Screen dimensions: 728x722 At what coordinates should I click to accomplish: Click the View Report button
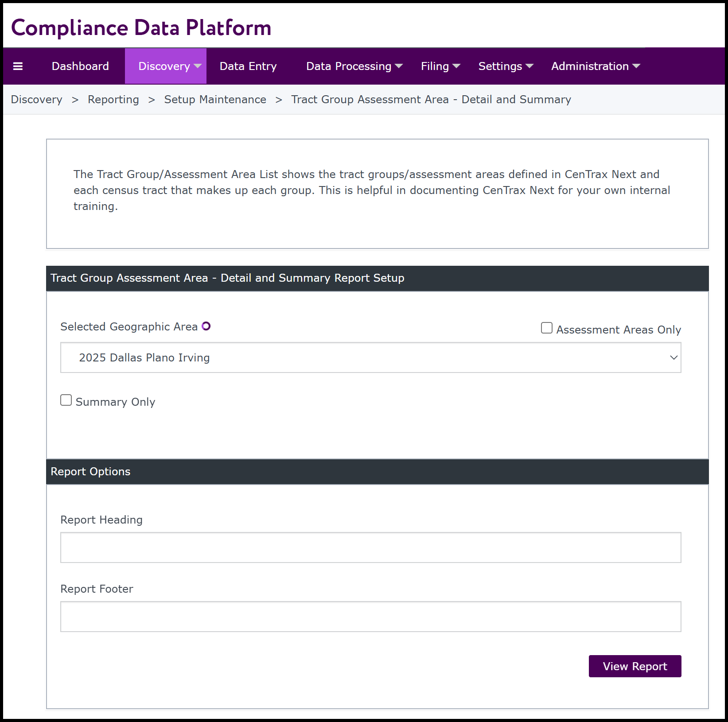coord(635,666)
